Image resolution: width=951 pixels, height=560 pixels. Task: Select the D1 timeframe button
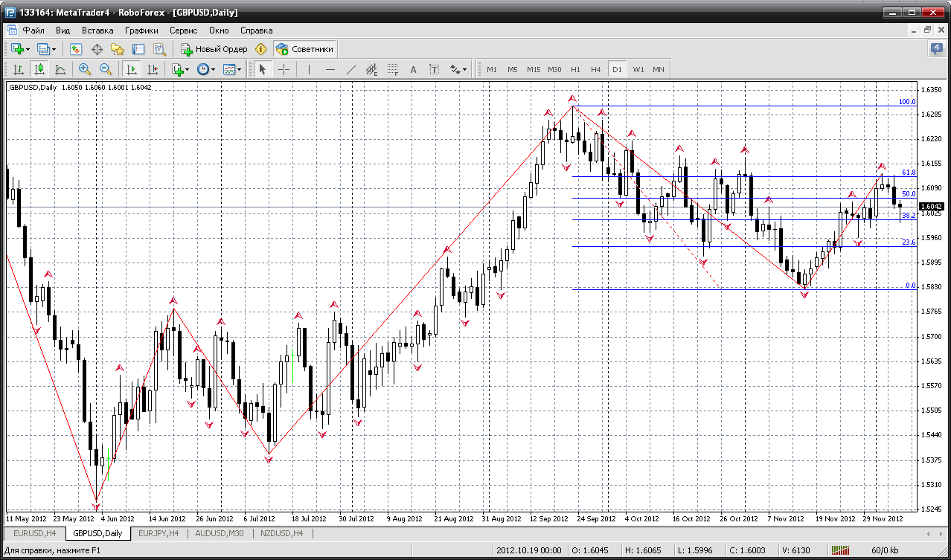tap(617, 69)
